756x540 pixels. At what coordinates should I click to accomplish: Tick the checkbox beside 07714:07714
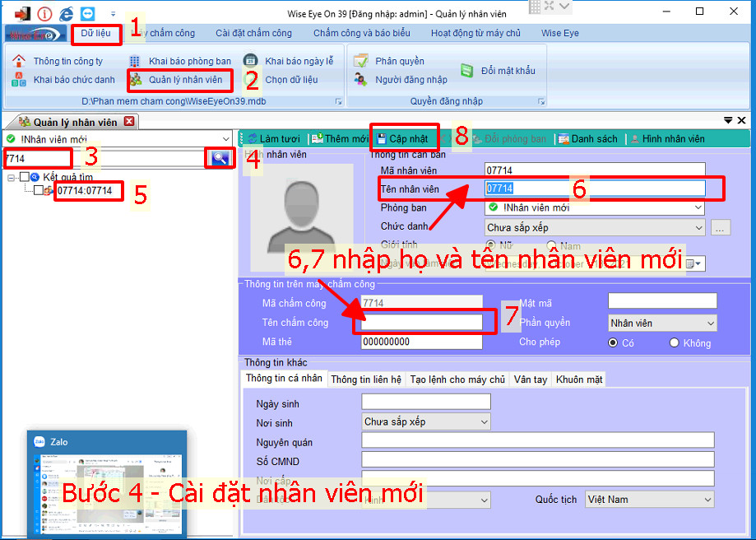tap(39, 191)
